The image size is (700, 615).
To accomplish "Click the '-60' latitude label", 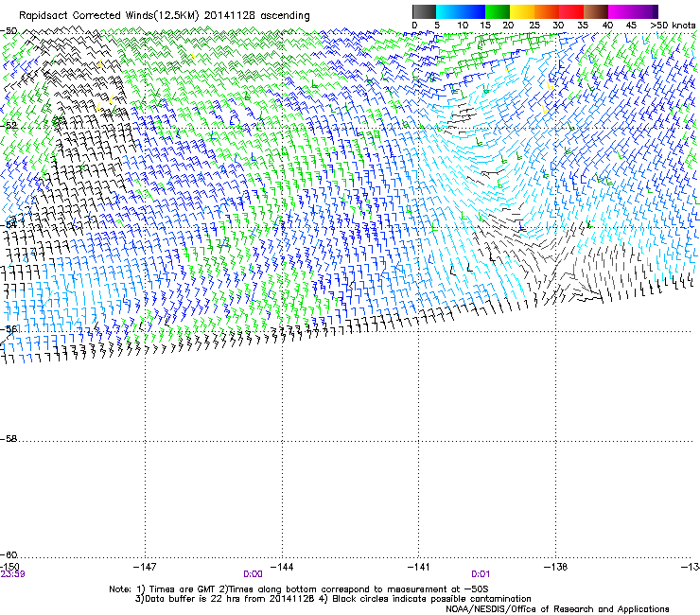I will (x=9, y=555).
